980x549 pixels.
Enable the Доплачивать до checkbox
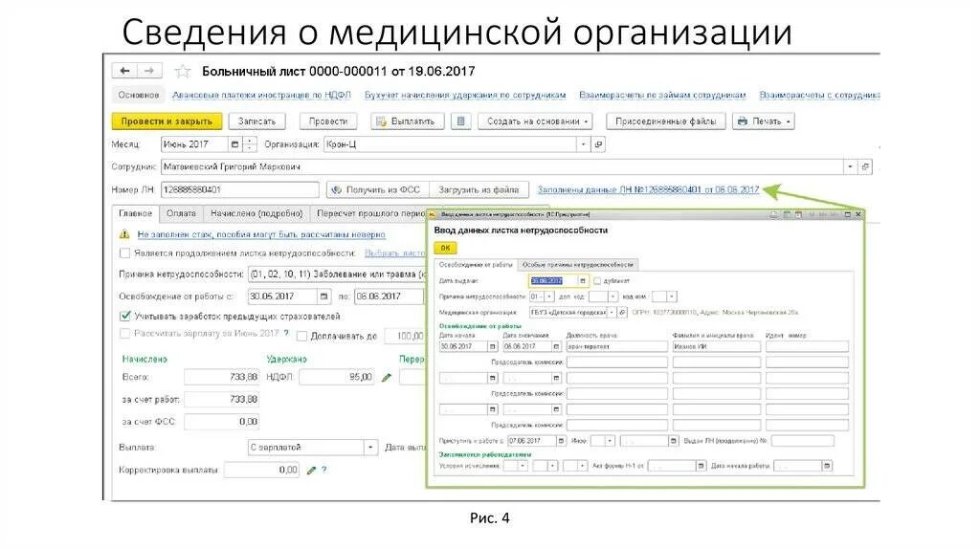click(301, 336)
